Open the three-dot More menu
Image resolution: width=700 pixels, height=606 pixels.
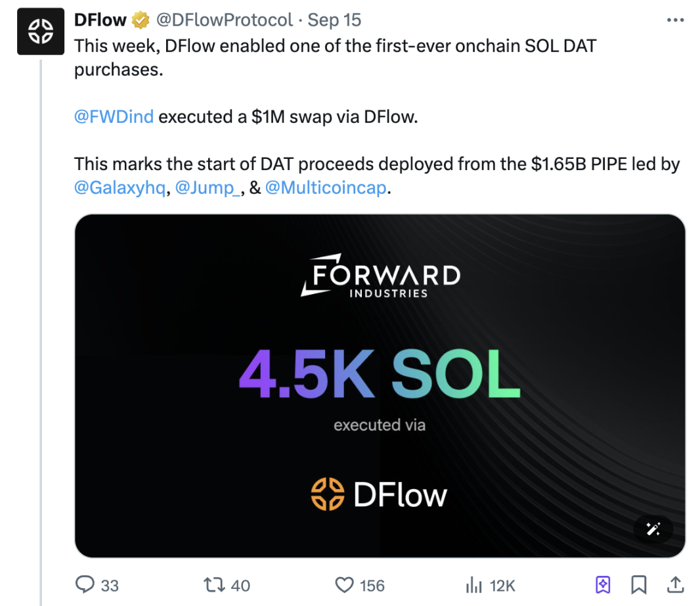(675, 20)
